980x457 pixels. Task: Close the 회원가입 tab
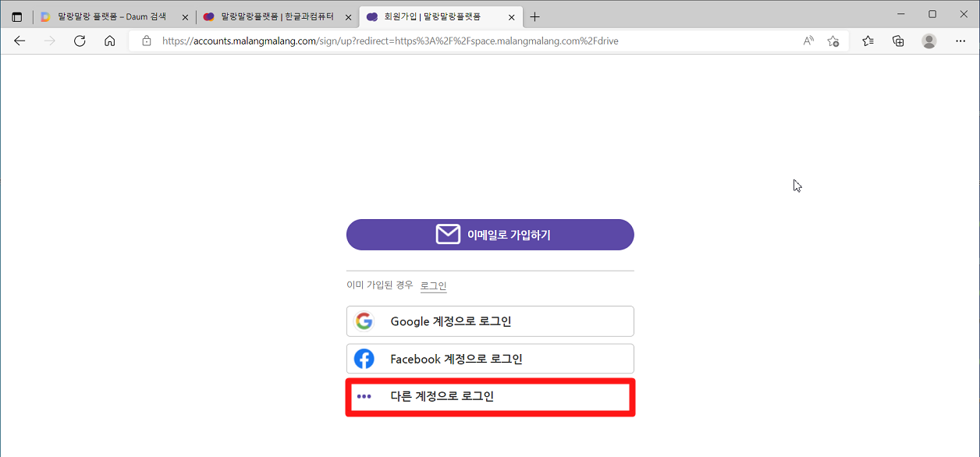[x=512, y=16]
